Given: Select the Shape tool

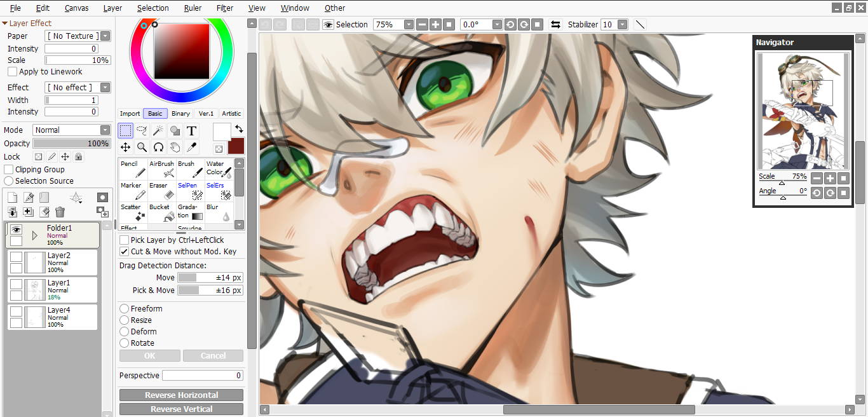Looking at the screenshot, I should click(175, 131).
